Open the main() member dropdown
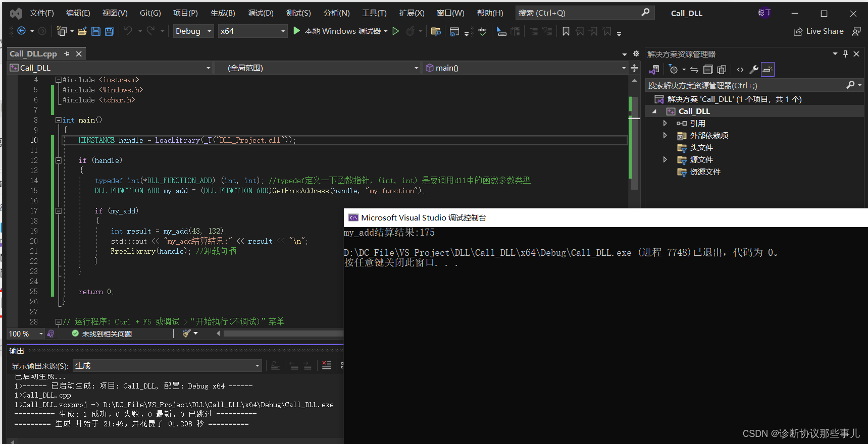Screen dimensions: 868x444 [525, 68]
